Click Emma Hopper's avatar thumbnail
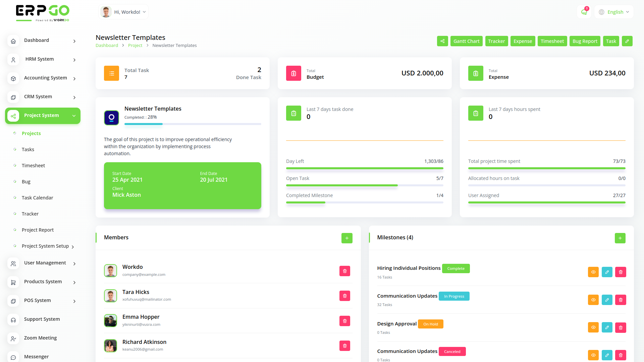 point(110,321)
